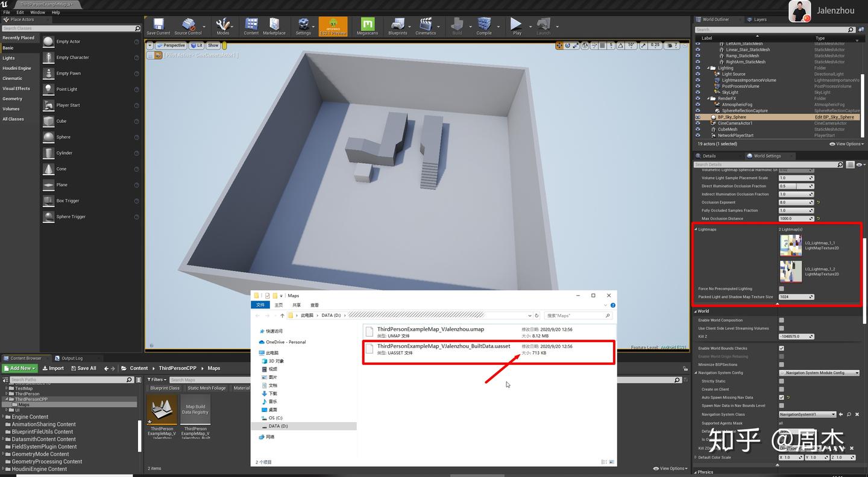Image resolution: width=868 pixels, height=477 pixels.
Task: Disable Enable World Bounds Checks checkbox
Action: 782,348
